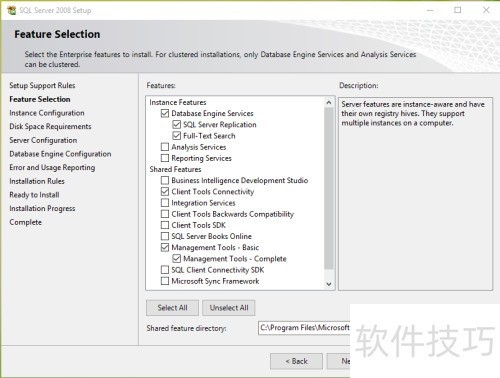Image resolution: width=500 pixels, height=378 pixels.
Task: Click the Disk Space Requirements step
Action: pos(50,126)
